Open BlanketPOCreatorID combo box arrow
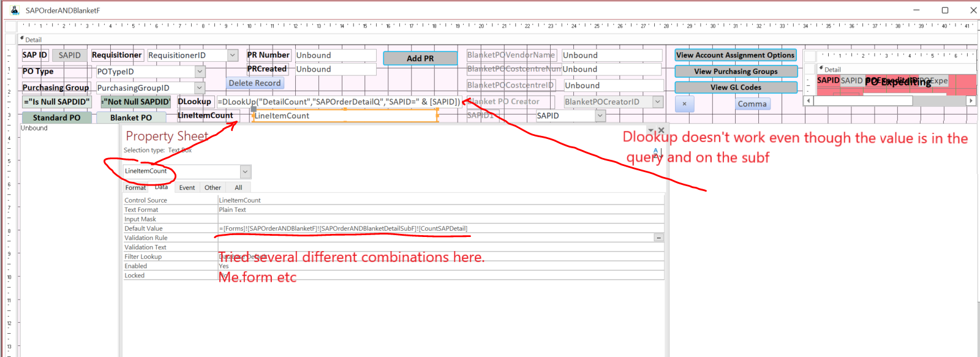 pyautogui.click(x=658, y=102)
